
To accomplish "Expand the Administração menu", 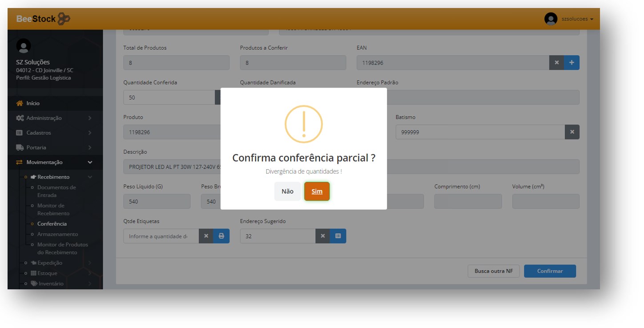I will (x=54, y=118).
